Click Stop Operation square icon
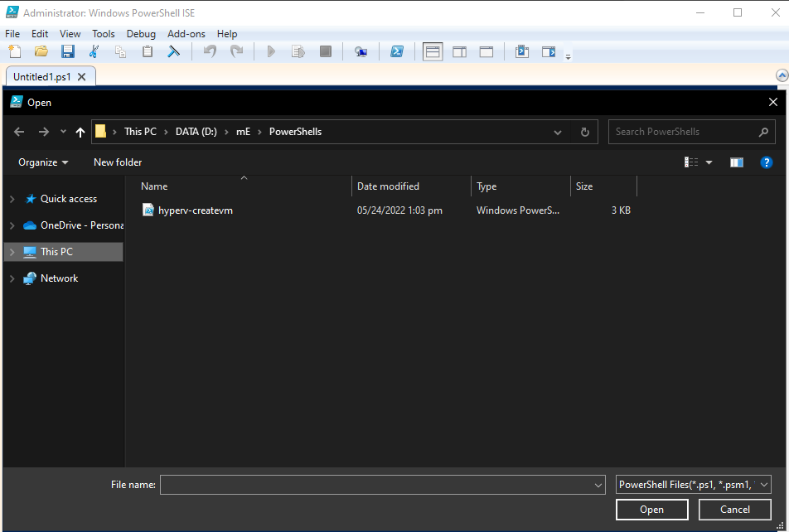This screenshot has width=789, height=532. point(326,51)
